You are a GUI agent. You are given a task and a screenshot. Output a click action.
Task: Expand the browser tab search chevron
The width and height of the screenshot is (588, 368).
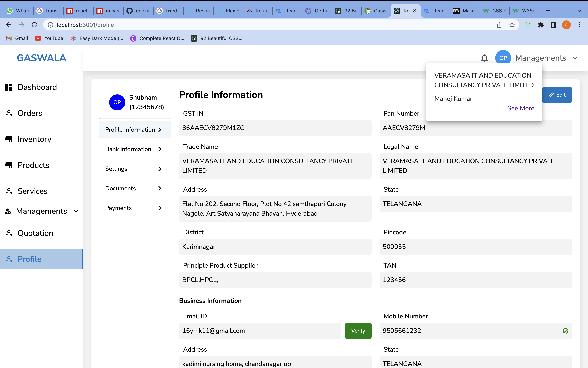[x=579, y=11]
